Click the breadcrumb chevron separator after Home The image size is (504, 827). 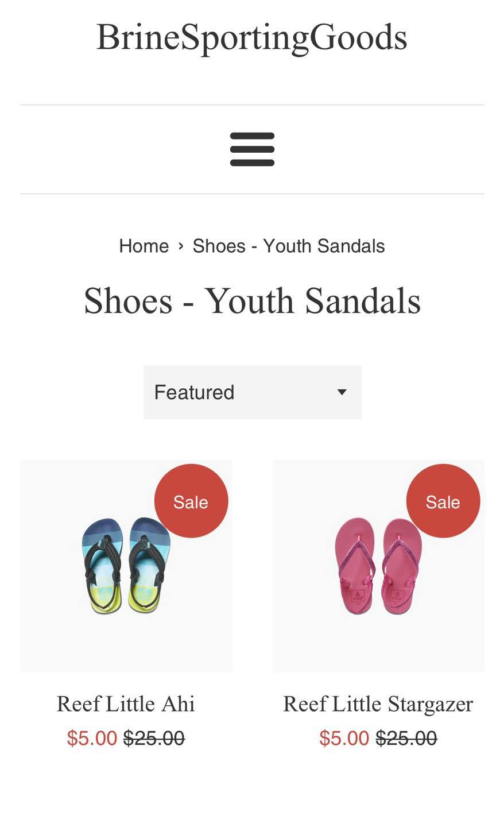[x=181, y=246]
